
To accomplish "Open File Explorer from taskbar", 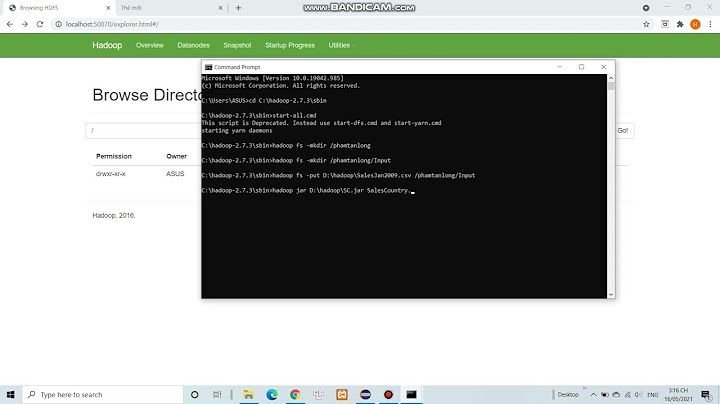I will click(248, 394).
